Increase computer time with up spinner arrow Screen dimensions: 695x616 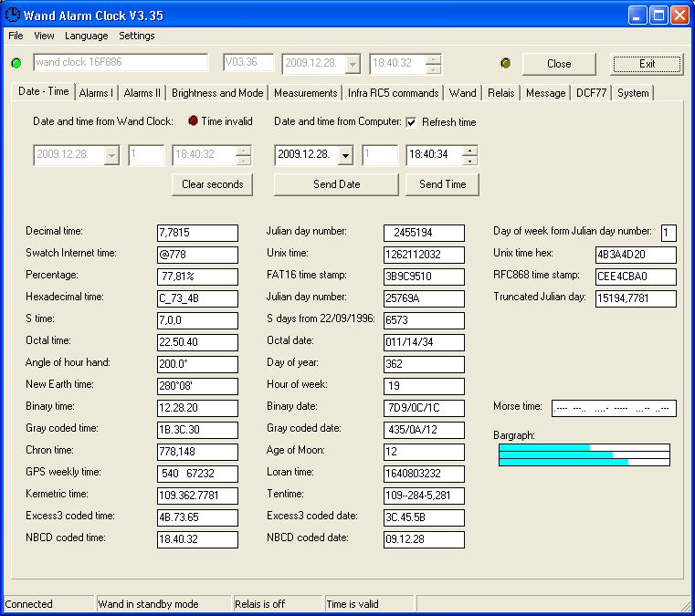click(469, 151)
